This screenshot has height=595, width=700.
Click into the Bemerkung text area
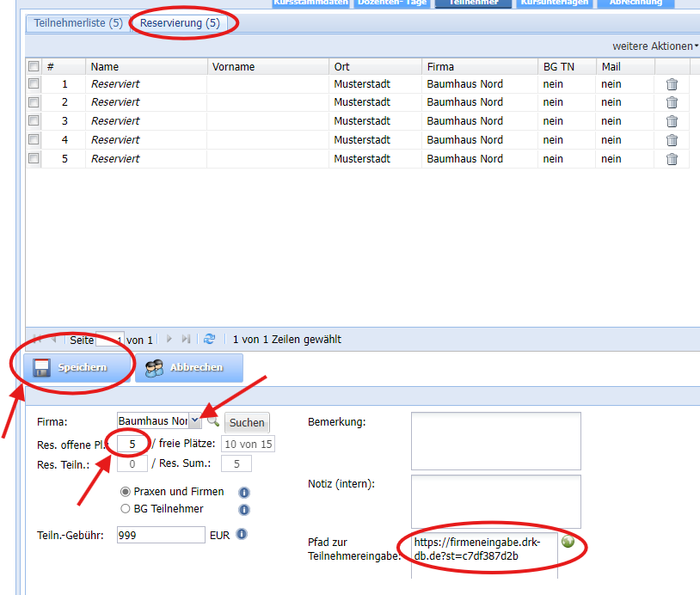(x=495, y=441)
